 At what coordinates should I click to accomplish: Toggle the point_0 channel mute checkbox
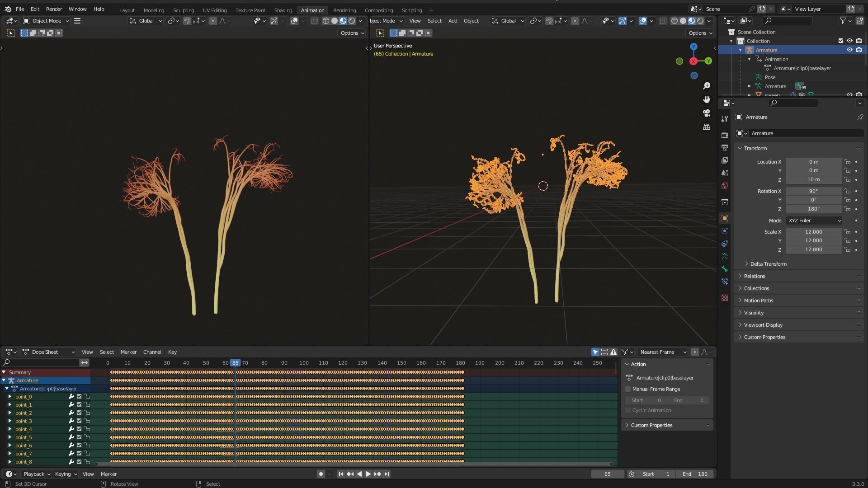tap(79, 397)
